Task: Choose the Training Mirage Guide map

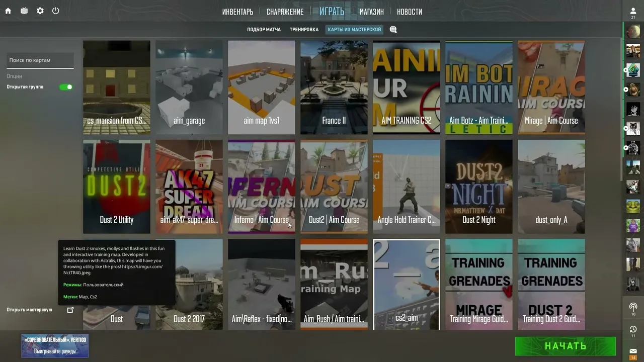Action: (x=479, y=285)
